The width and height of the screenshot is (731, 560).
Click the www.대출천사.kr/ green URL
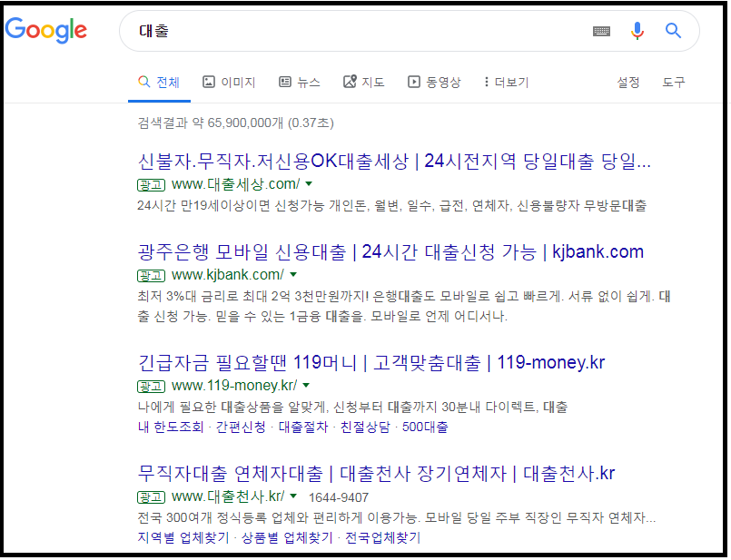point(228,496)
